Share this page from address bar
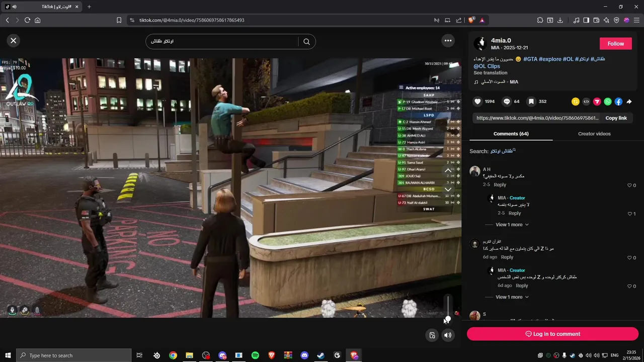 (458, 20)
